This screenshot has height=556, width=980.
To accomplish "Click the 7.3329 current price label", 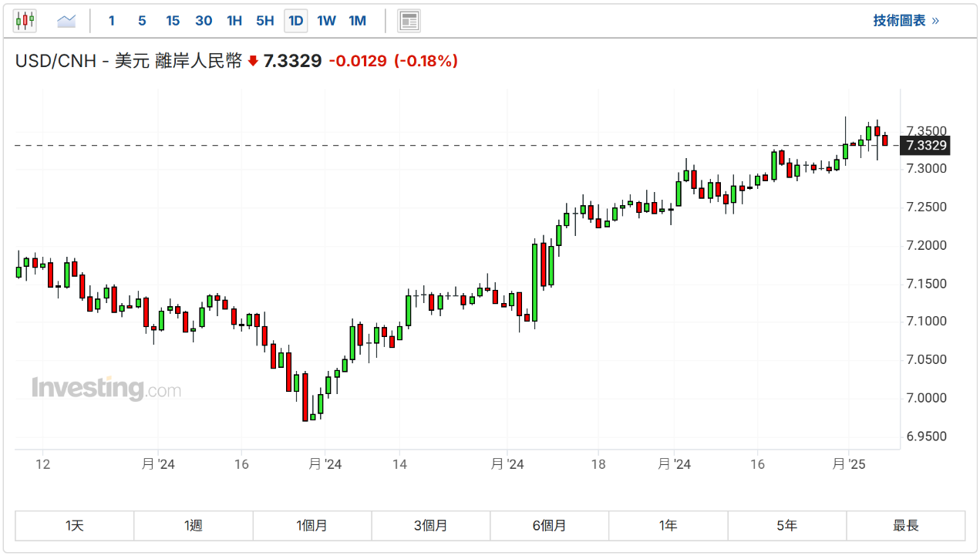I will [x=926, y=146].
